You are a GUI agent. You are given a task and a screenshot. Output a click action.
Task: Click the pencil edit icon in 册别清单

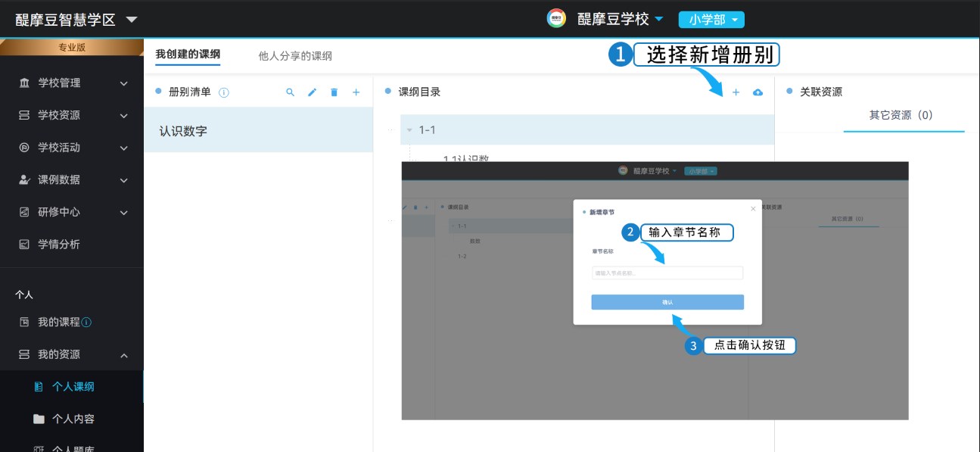tap(312, 92)
